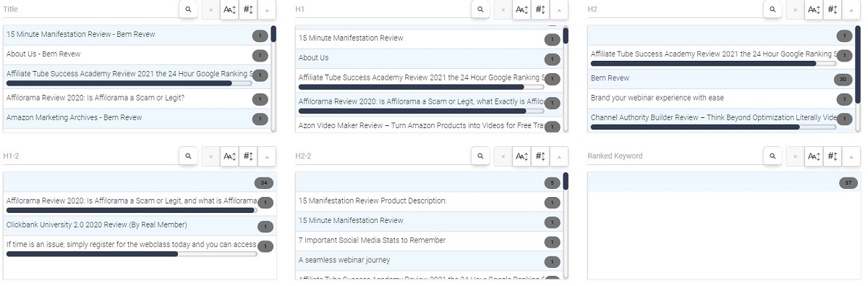Collapse the H1-2 panel with its chevron

(267, 156)
